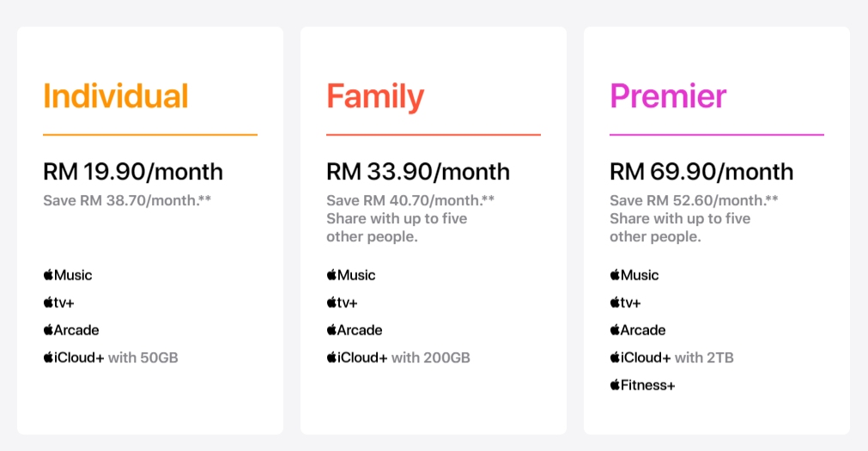The width and height of the screenshot is (868, 451).
Task: Click the Apple Music logo in Family plan
Action: tap(351, 275)
